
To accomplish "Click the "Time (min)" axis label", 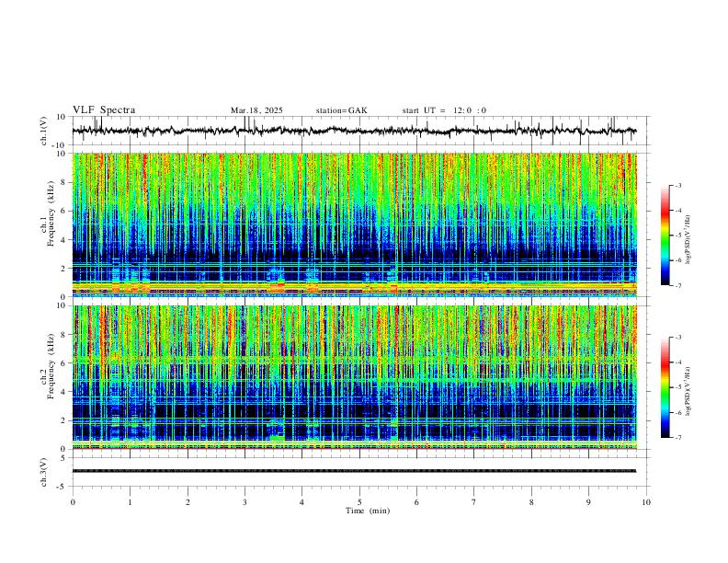I will click(x=368, y=511).
